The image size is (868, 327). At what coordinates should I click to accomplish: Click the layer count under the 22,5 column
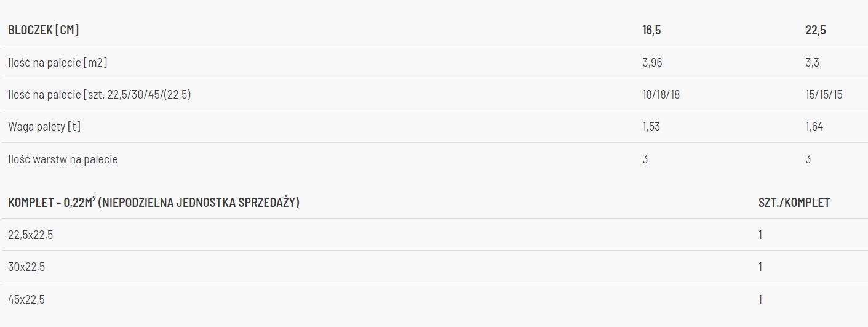point(808,159)
